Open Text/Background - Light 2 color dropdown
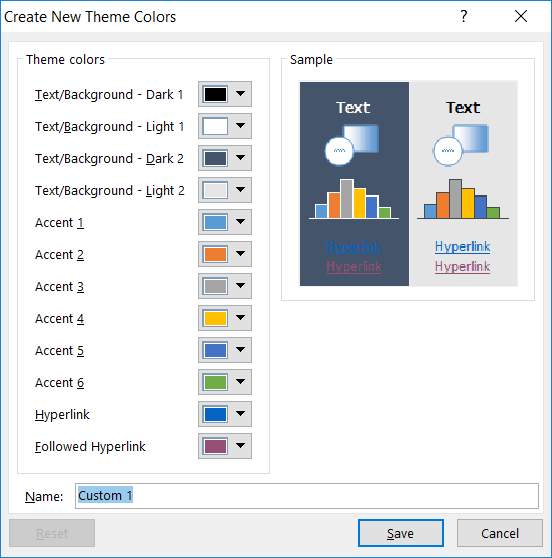This screenshot has width=552, height=558. pos(225,190)
